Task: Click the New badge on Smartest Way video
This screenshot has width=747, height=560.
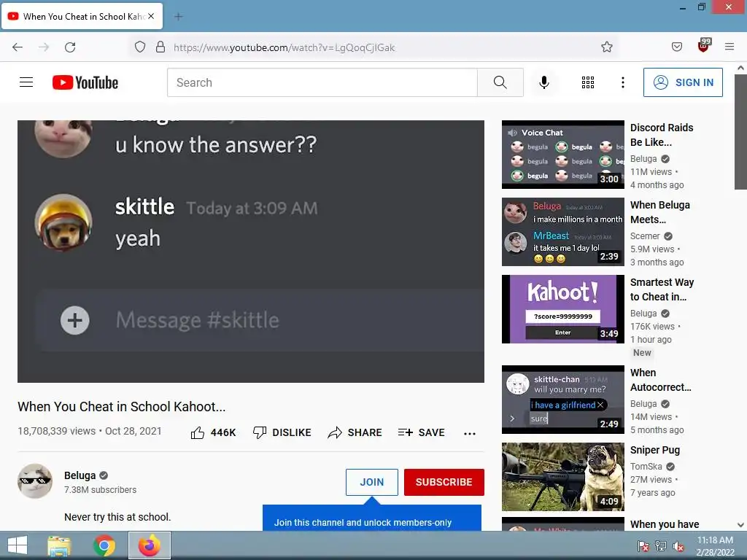Action: click(642, 353)
